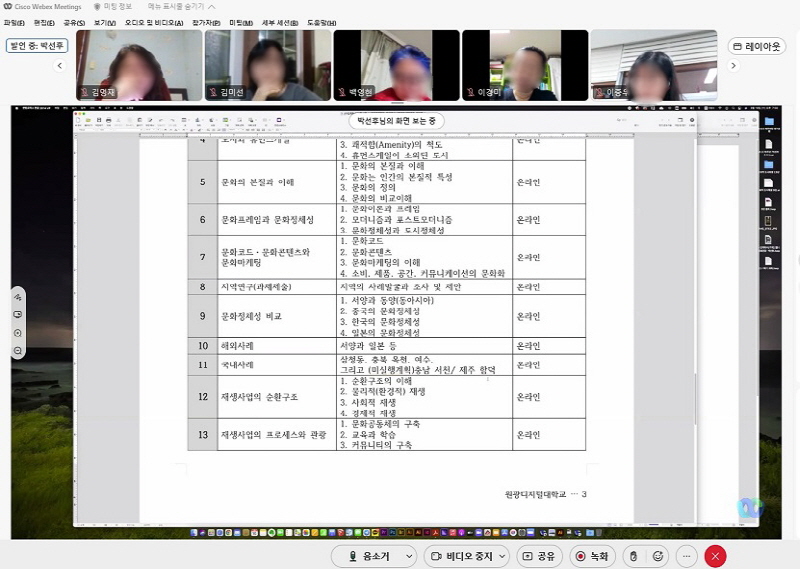This screenshot has height=569, width=800.
Task: Open the 파일(F) menu
Action: [x=14, y=23]
